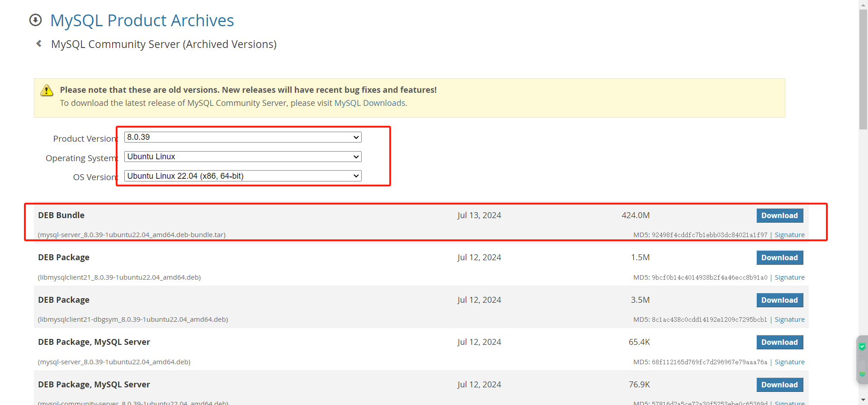Download the DEB Bundle 424.0M file
The height and width of the screenshot is (405, 868).
coord(779,215)
